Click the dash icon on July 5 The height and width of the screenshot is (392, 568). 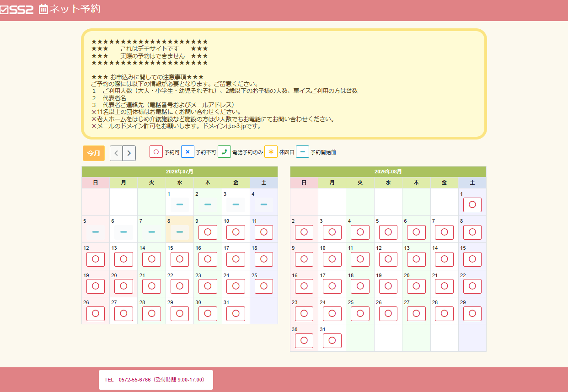pos(96,232)
